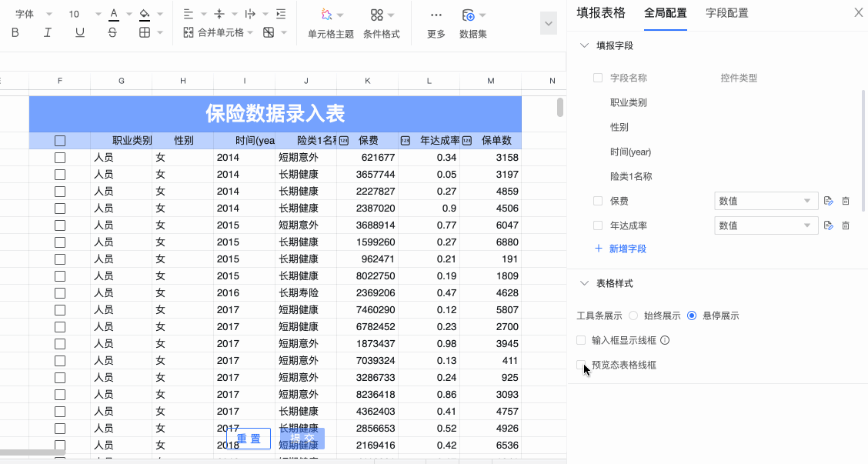This screenshot has width=868, height=464.
Task: Select 悬停展示 radio option
Action: tap(692, 315)
